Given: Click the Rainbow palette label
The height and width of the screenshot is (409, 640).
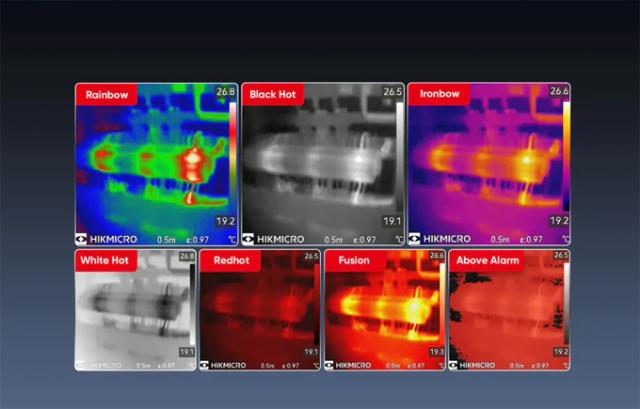Looking at the screenshot, I should pyautogui.click(x=106, y=95).
